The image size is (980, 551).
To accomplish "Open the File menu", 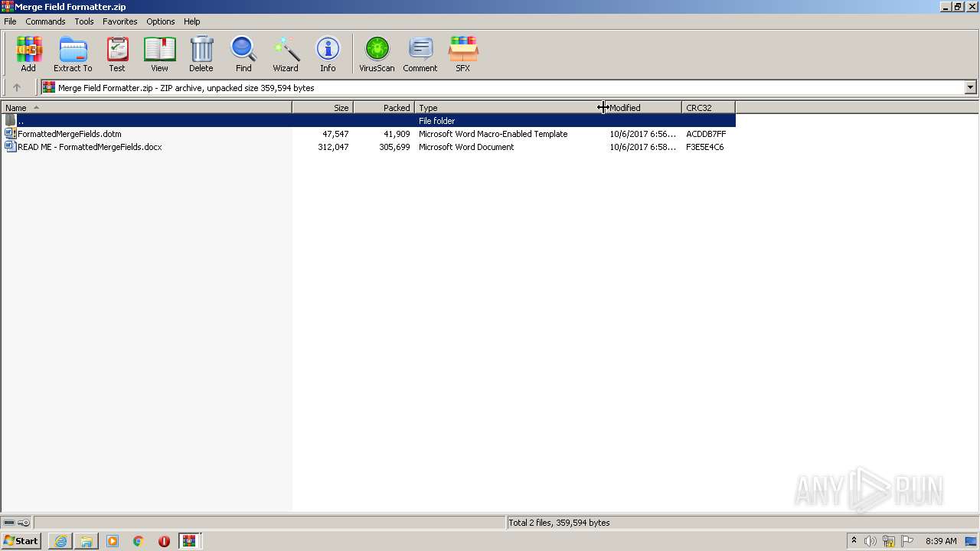I will [10, 21].
